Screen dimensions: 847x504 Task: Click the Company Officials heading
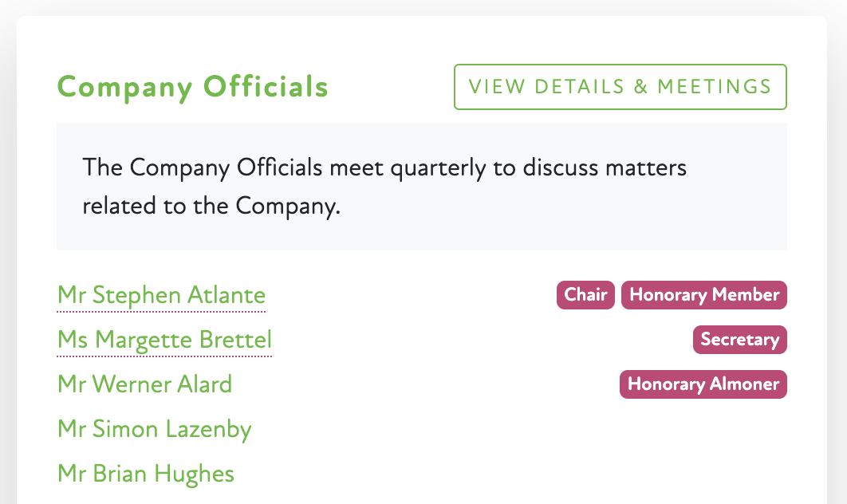(192, 87)
